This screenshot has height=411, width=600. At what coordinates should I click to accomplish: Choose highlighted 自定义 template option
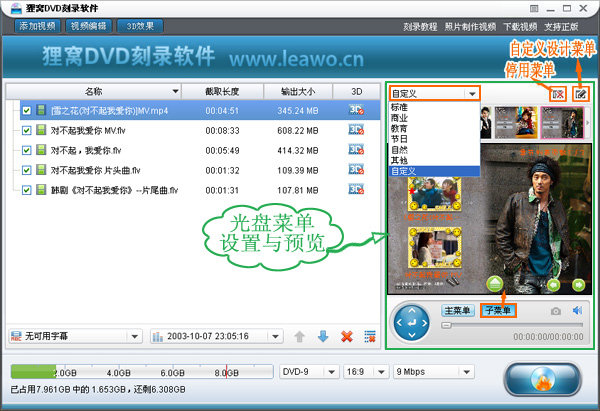pos(434,171)
